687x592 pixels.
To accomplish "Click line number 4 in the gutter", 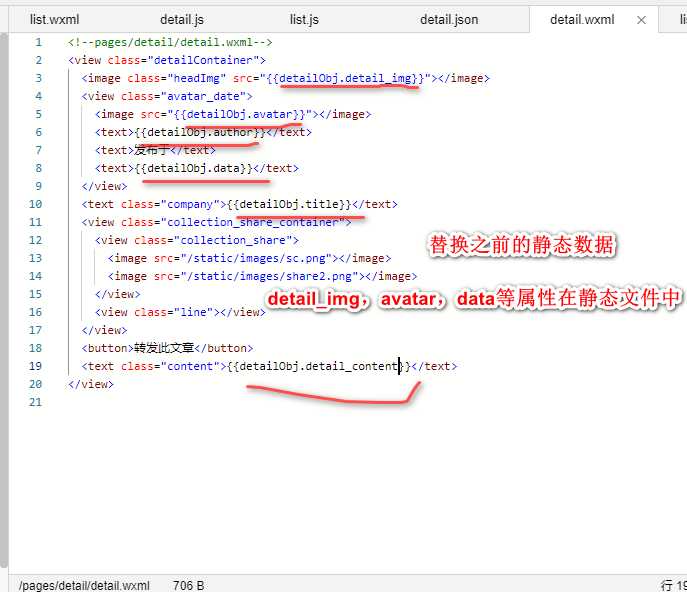I will click(x=39, y=96).
